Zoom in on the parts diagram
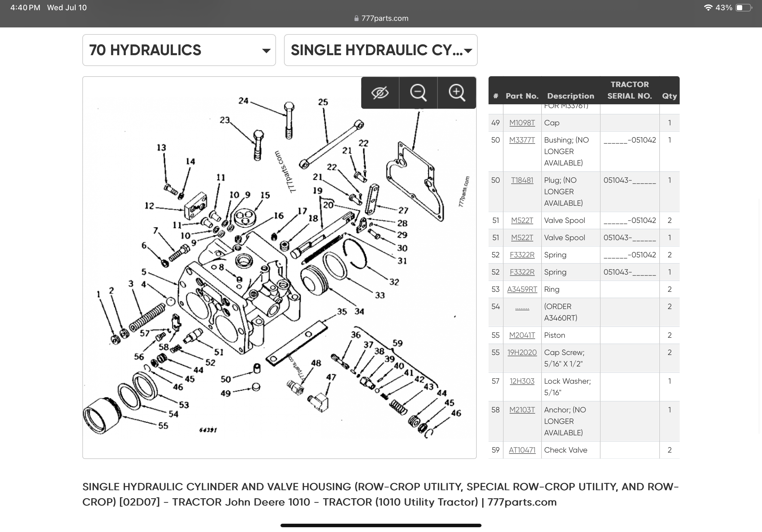 point(457,92)
